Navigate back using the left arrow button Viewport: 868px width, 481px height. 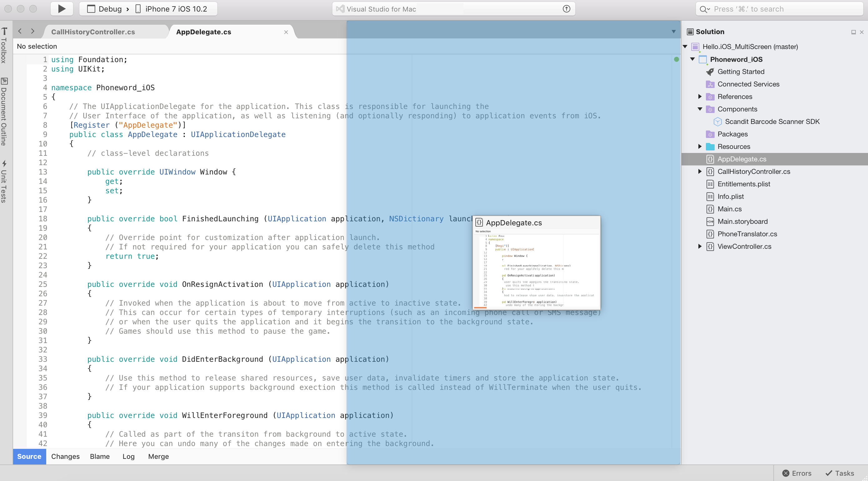(x=20, y=31)
